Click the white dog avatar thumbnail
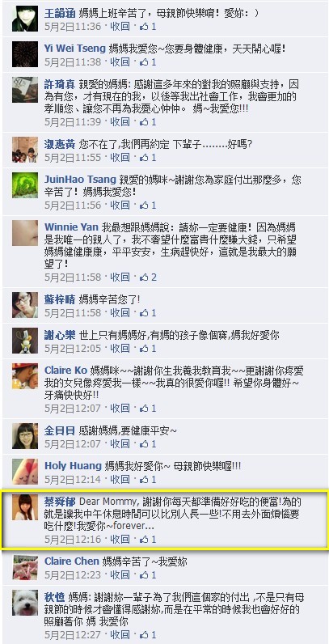329x644 pixels. pyautogui.click(x=25, y=603)
